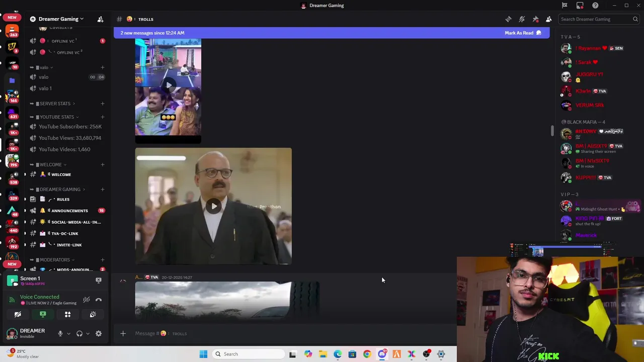Image resolution: width=644 pixels, height=362 pixels.
Task: Expand the DREAMER GAMING category
Action: 60,190
